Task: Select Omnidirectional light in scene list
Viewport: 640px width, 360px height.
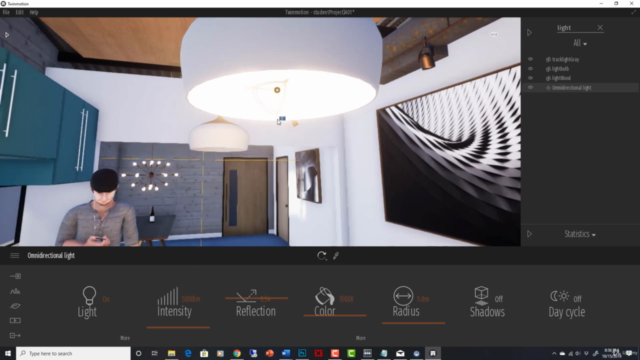Action: (571, 87)
